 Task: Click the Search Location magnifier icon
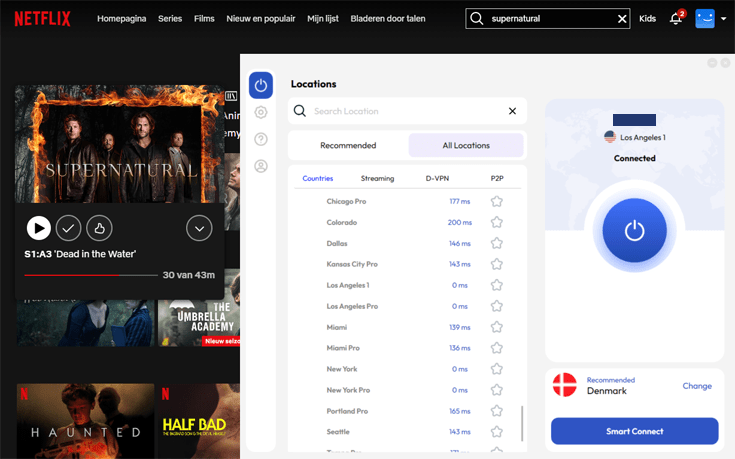point(300,111)
